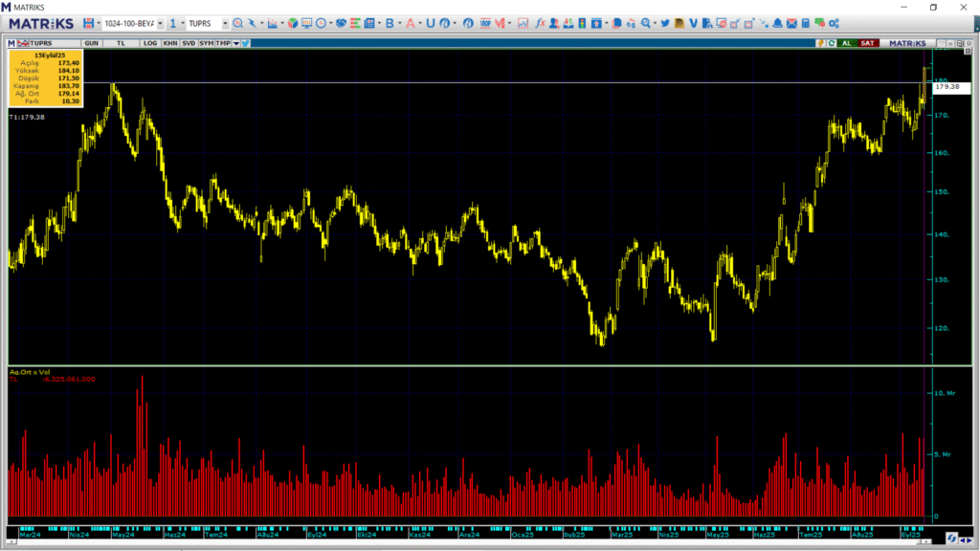Open the 1024-100-BEYAZ template dropdown

[159, 23]
